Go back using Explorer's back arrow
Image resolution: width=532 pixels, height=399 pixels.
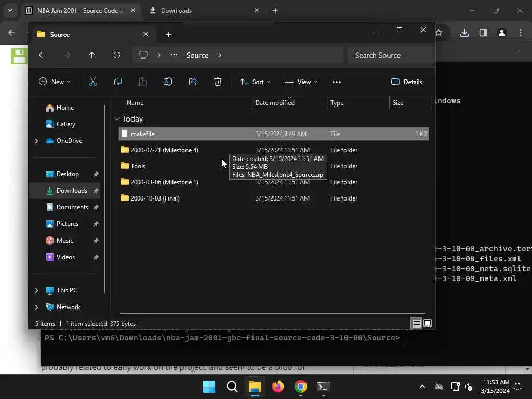tap(42, 55)
